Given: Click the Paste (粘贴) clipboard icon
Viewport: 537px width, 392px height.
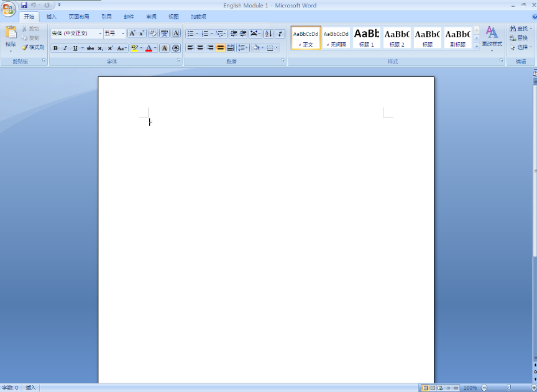Looking at the screenshot, I should click(11, 35).
